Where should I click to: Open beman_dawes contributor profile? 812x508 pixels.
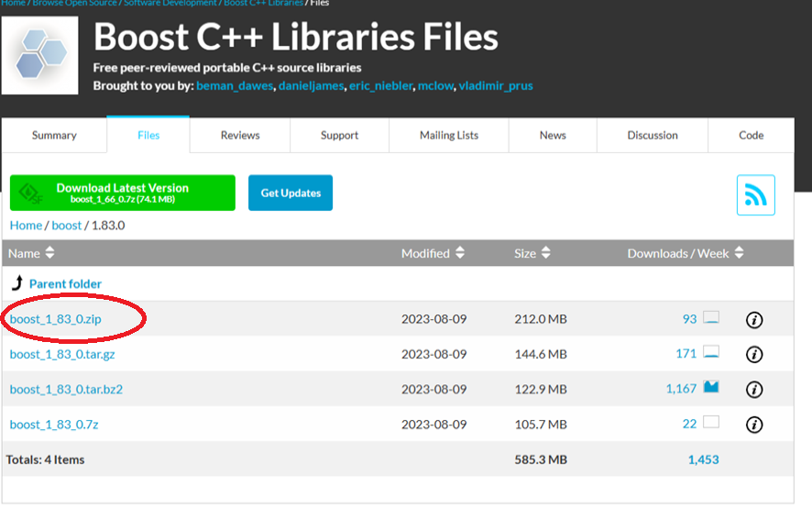(x=235, y=85)
